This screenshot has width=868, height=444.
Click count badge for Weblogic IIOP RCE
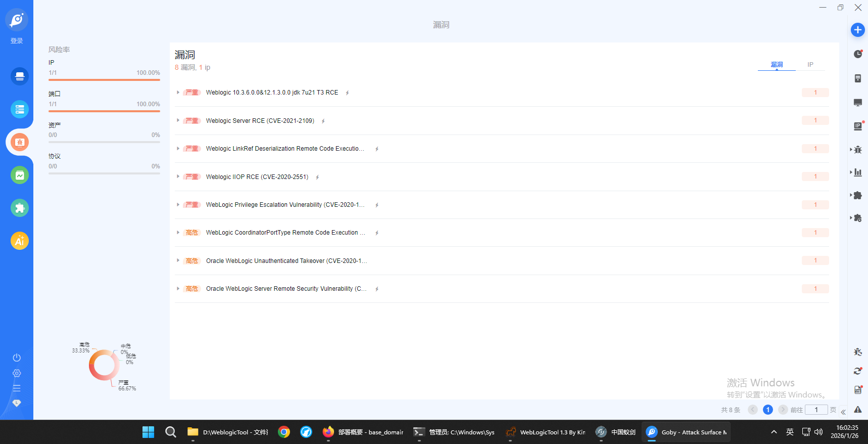tap(815, 176)
